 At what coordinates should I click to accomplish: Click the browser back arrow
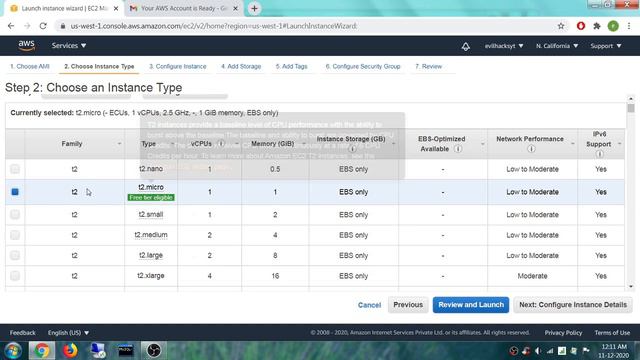(x=11, y=26)
